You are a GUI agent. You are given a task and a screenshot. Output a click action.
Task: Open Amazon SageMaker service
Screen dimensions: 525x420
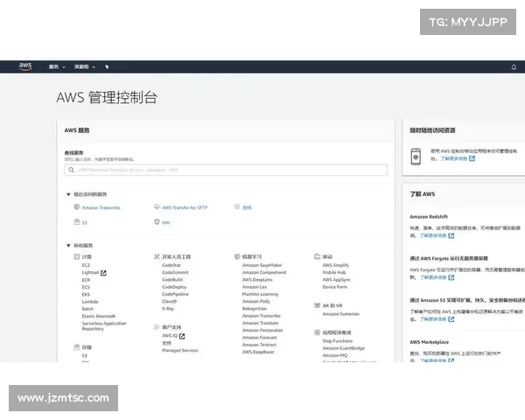(262, 265)
